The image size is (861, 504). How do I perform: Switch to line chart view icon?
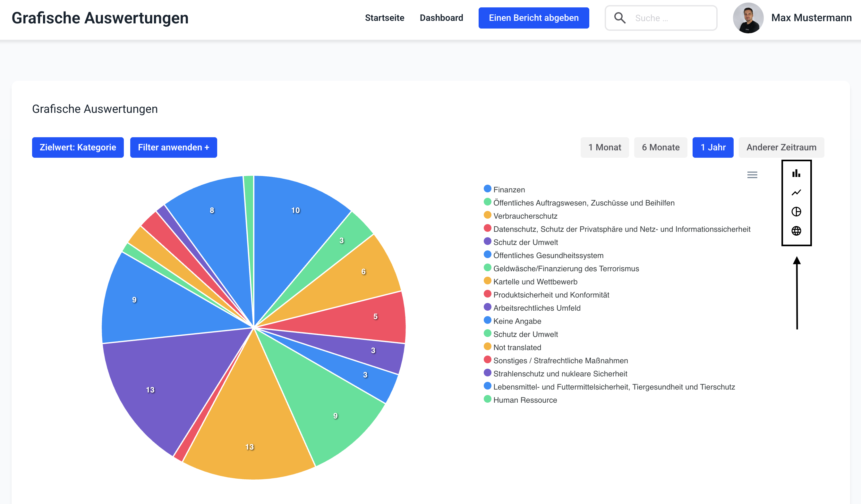[796, 193]
